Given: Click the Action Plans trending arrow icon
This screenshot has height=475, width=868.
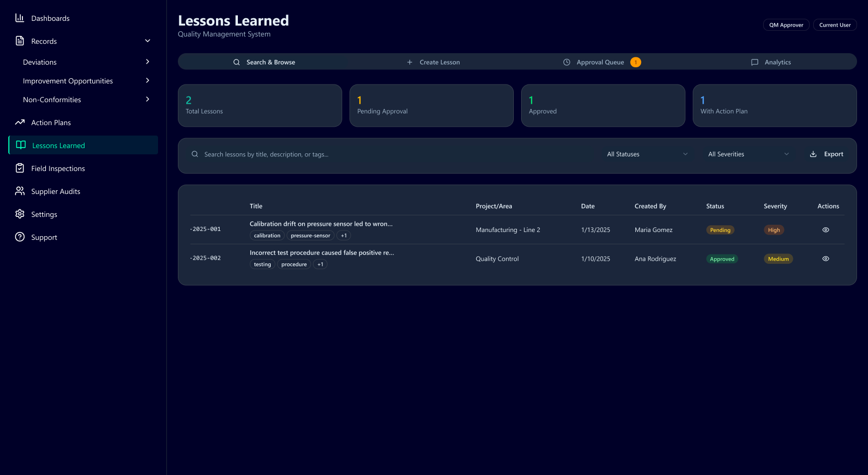Looking at the screenshot, I should pos(20,123).
